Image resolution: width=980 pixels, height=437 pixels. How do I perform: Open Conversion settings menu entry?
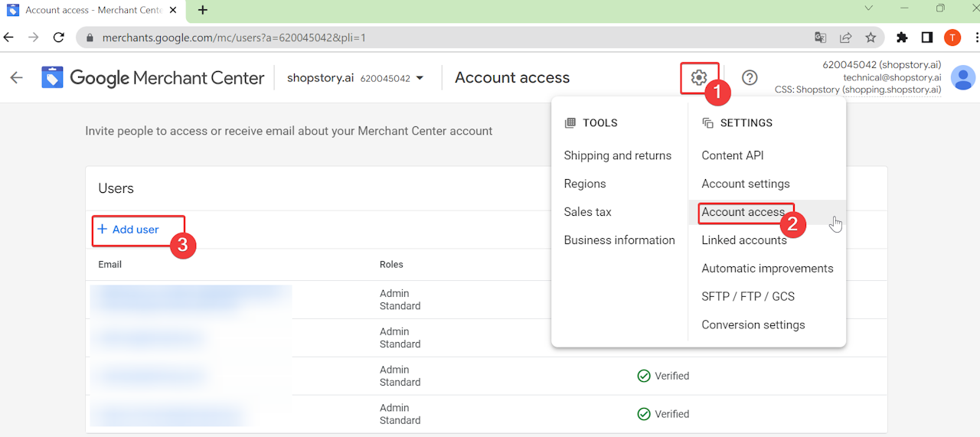[x=753, y=324]
